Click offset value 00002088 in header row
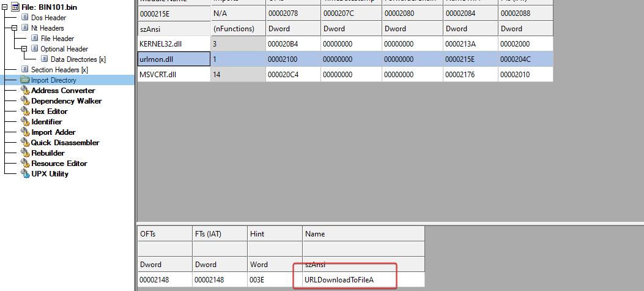Viewport: 644px width, 291px height. 526,13
